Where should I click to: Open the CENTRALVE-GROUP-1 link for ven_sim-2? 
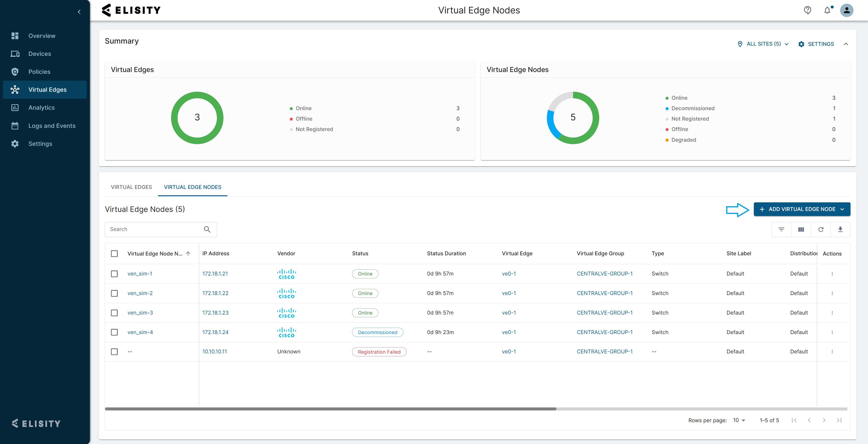coord(605,293)
